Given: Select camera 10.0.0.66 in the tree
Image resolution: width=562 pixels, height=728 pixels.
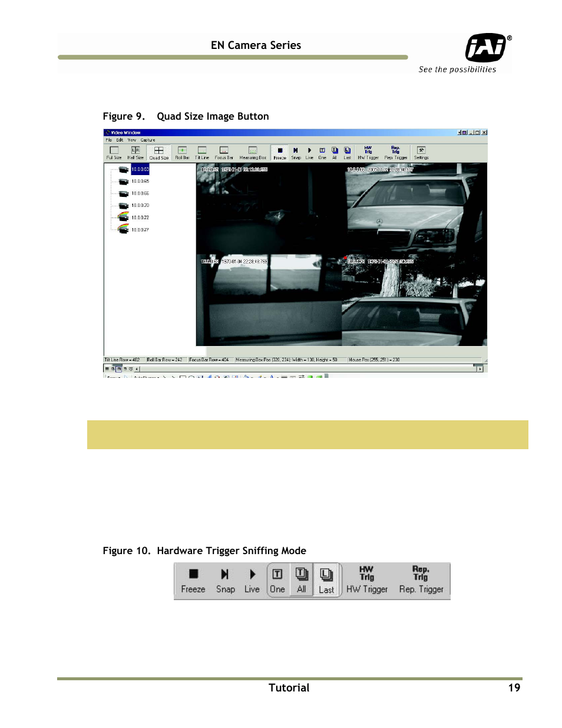Looking at the screenshot, I should [x=140, y=193].
